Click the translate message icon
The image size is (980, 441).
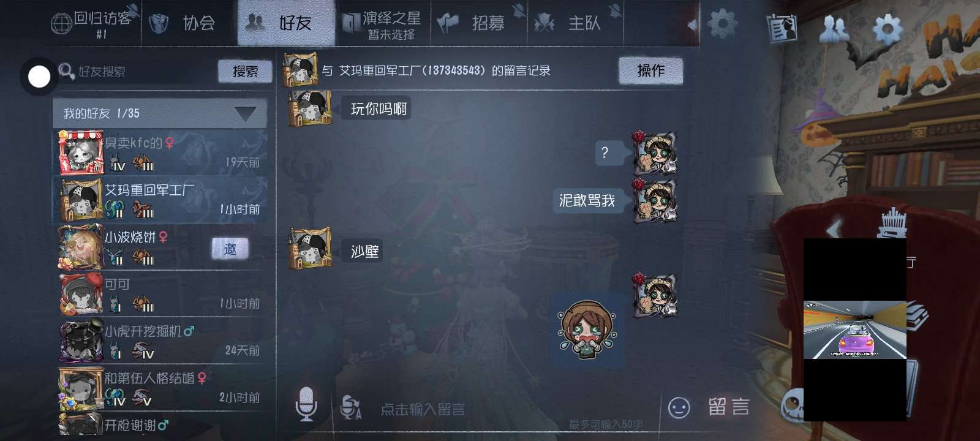coord(351,407)
